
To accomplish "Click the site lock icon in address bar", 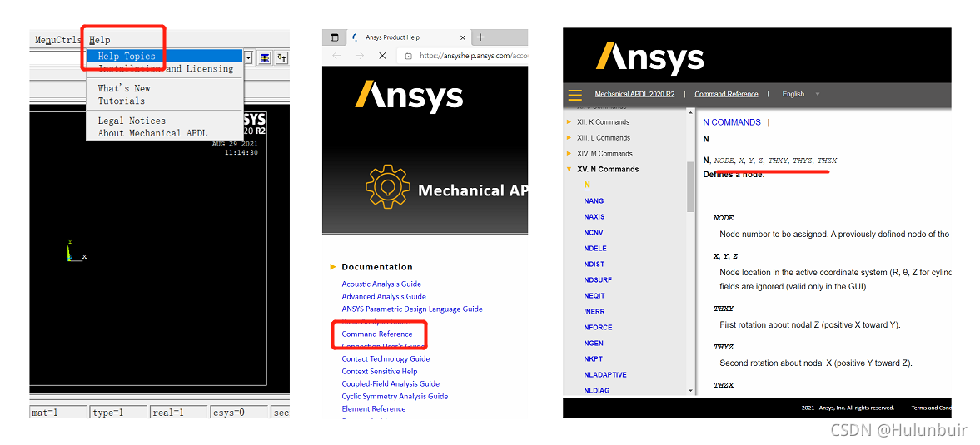I will (408, 56).
